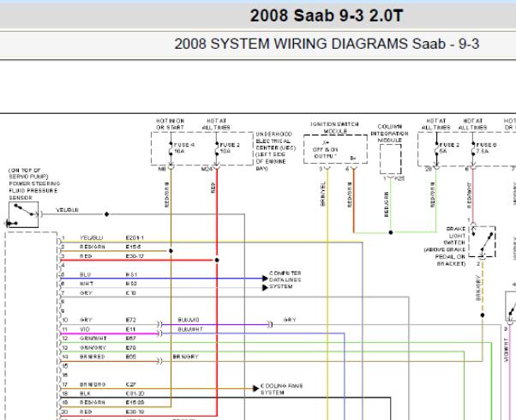The image size is (516, 420).
Task: Click the "B+" terminal in ignition switch module
Action: tap(353, 159)
